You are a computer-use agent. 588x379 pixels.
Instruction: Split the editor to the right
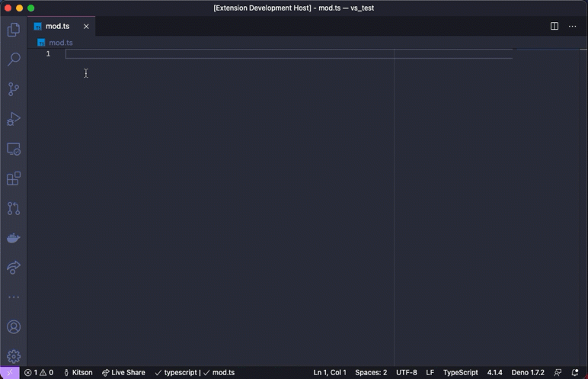pos(554,26)
